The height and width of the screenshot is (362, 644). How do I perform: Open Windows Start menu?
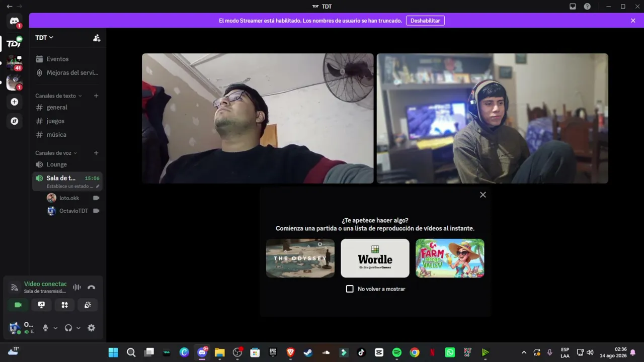coord(113,352)
